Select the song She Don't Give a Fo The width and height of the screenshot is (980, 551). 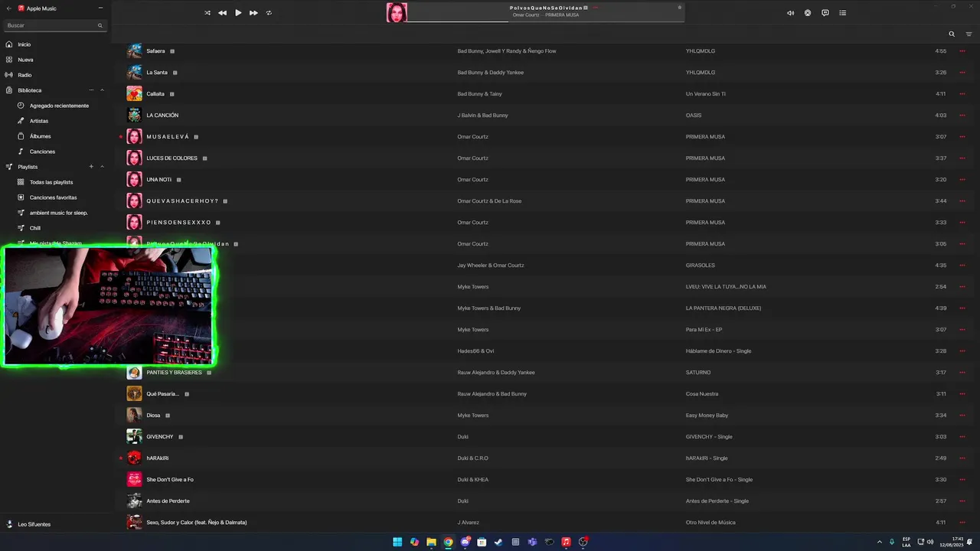click(170, 480)
